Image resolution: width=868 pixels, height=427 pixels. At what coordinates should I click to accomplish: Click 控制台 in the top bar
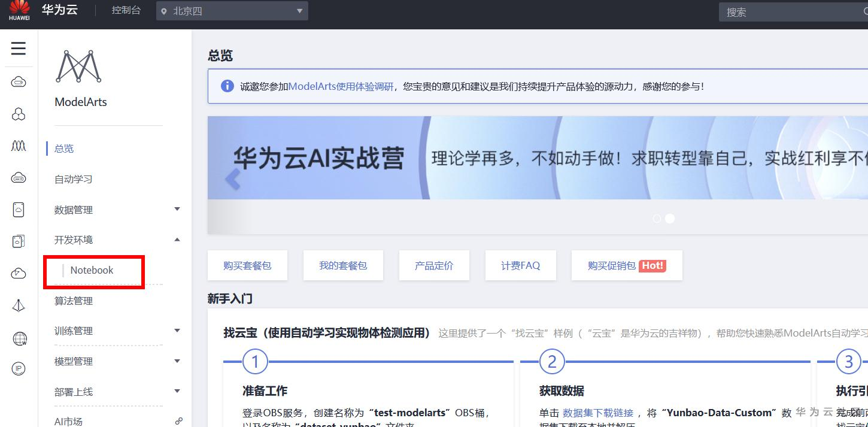tap(126, 11)
